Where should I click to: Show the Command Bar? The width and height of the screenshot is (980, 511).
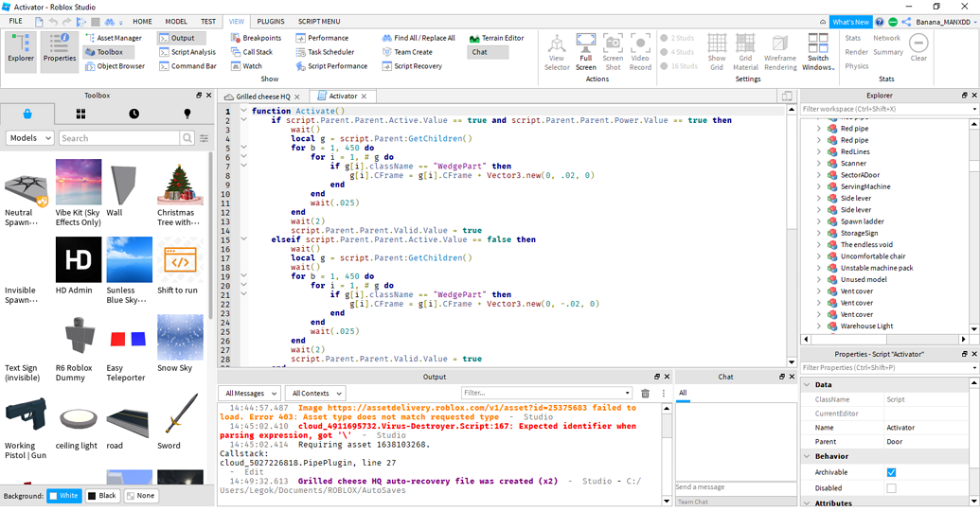pyautogui.click(x=187, y=65)
